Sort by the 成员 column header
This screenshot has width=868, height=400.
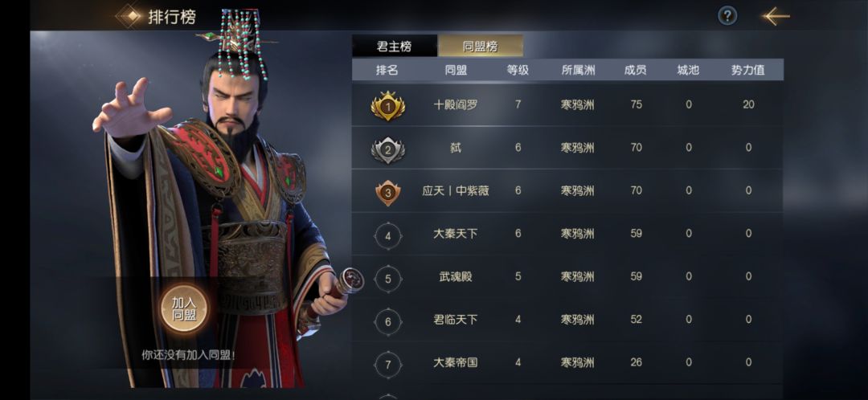tap(636, 70)
